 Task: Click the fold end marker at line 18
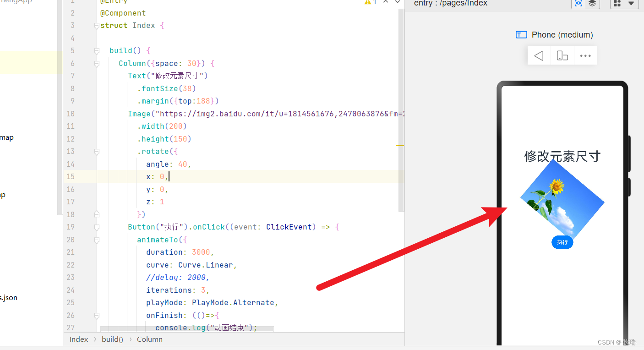(x=97, y=214)
